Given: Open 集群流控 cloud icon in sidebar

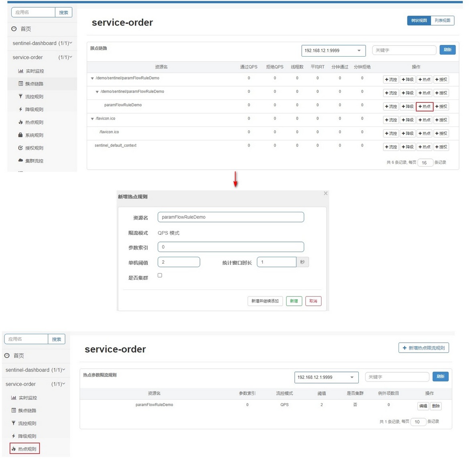Looking at the screenshot, I should click(x=20, y=160).
